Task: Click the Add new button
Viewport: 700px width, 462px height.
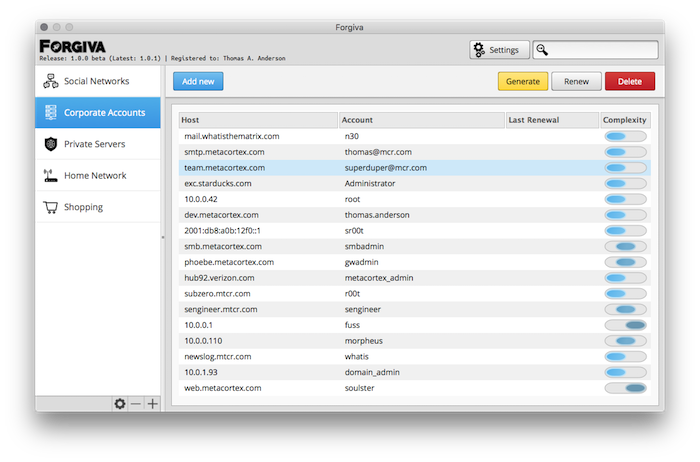Action: 198,81
